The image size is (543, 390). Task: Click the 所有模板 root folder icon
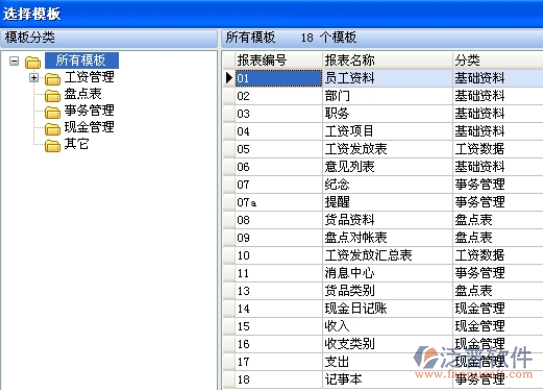coord(33,62)
